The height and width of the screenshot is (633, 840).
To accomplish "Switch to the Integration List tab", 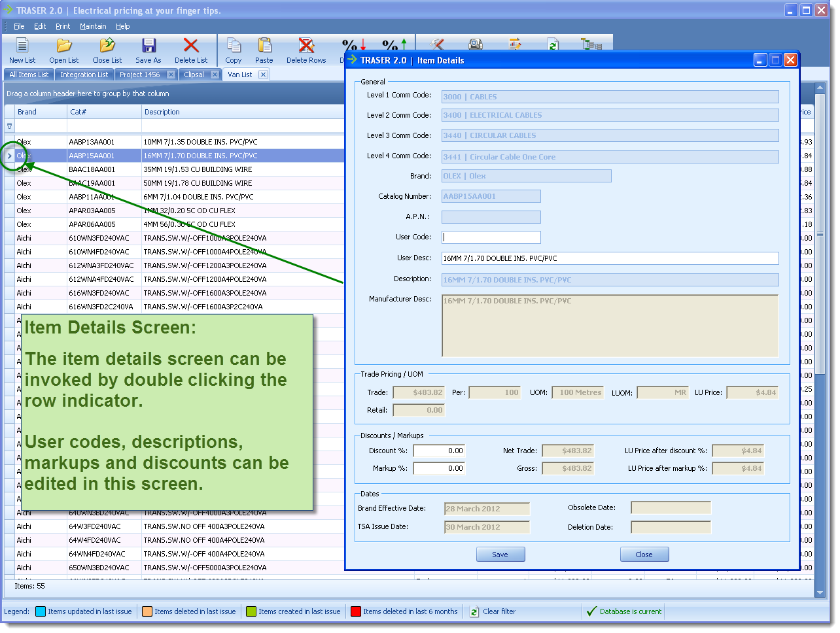I will coord(84,75).
